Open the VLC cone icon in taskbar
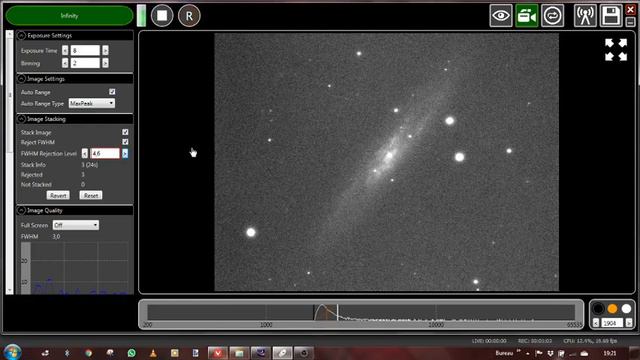 click(153, 353)
